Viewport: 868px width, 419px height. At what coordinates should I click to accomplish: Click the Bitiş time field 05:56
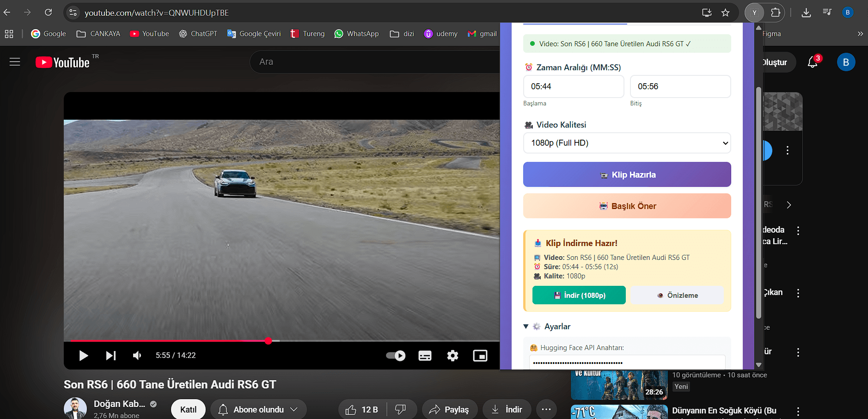click(x=680, y=86)
